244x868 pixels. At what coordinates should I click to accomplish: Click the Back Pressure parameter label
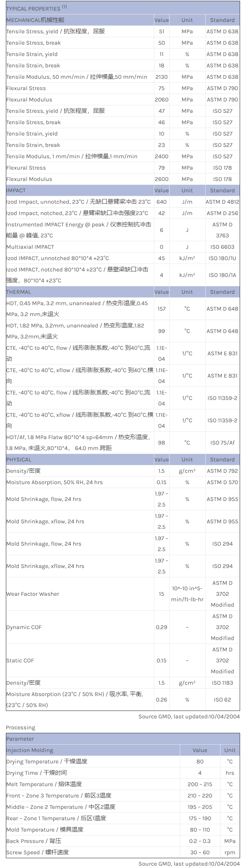tap(34, 841)
